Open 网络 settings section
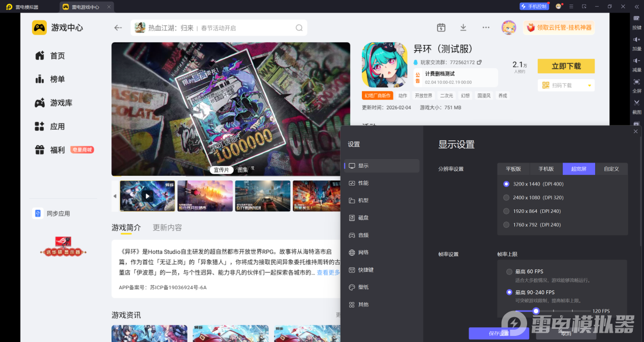The height and width of the screenshot is (342, 644). coord(382,253)
